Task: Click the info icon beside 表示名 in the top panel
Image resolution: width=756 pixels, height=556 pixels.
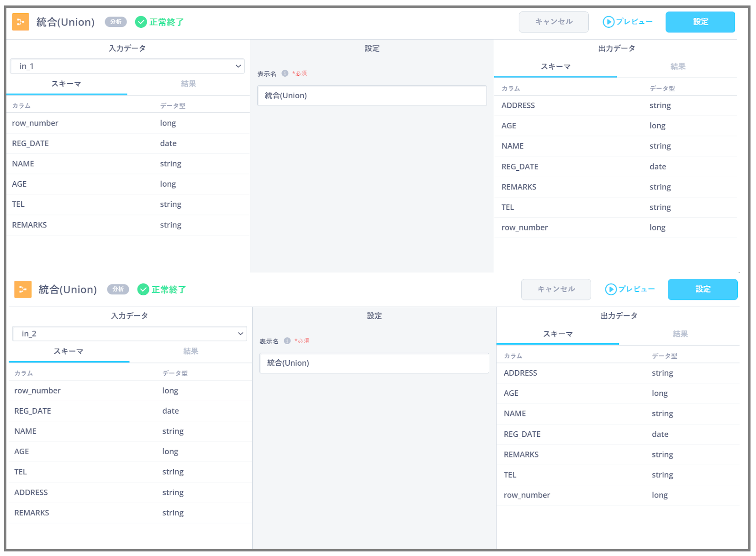Action: tap(285, 73)
